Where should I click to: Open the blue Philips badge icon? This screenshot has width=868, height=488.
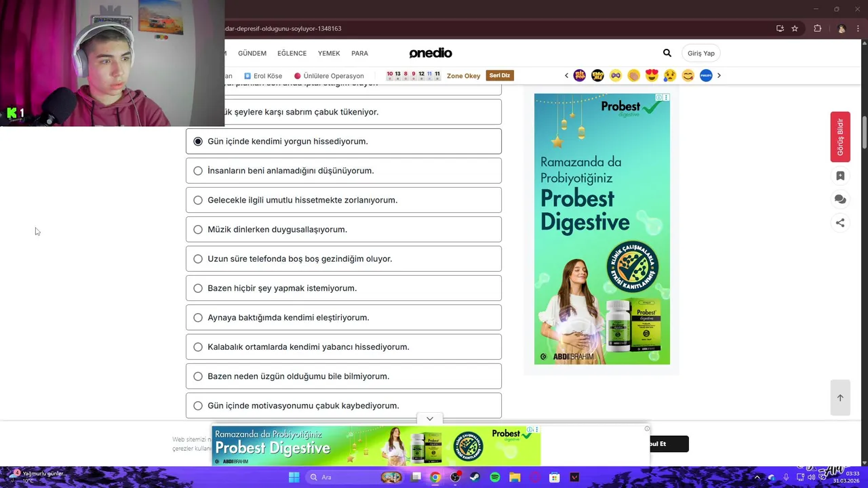pos(706,75)
